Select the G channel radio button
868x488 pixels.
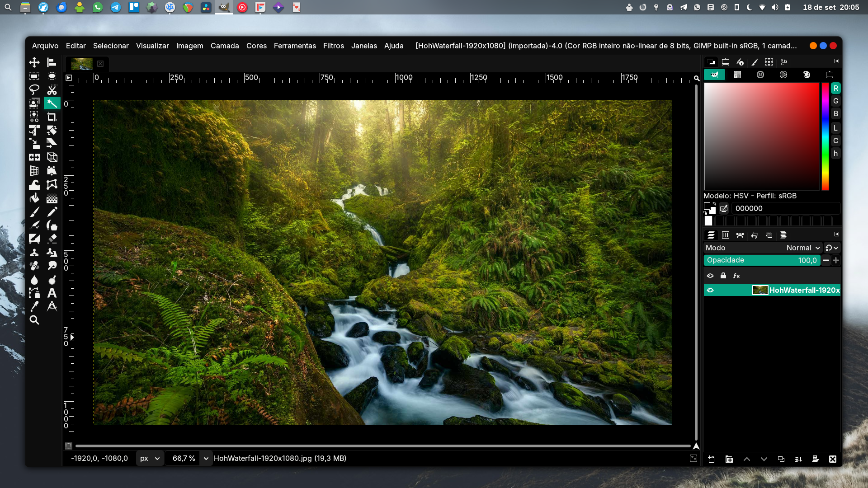(x=835, y=101)
